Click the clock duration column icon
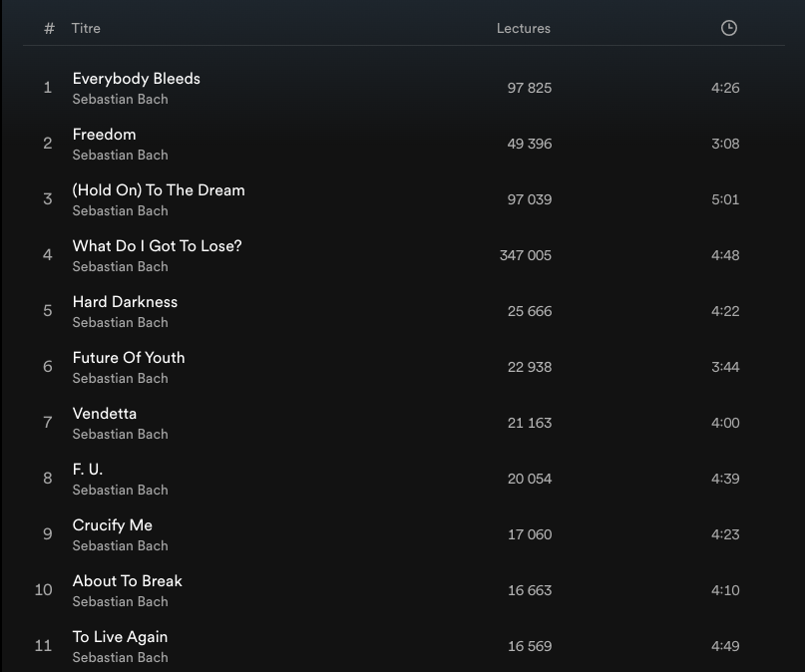Screen dimensions: 805x672 pyautogui.click(x=728, y=28)
